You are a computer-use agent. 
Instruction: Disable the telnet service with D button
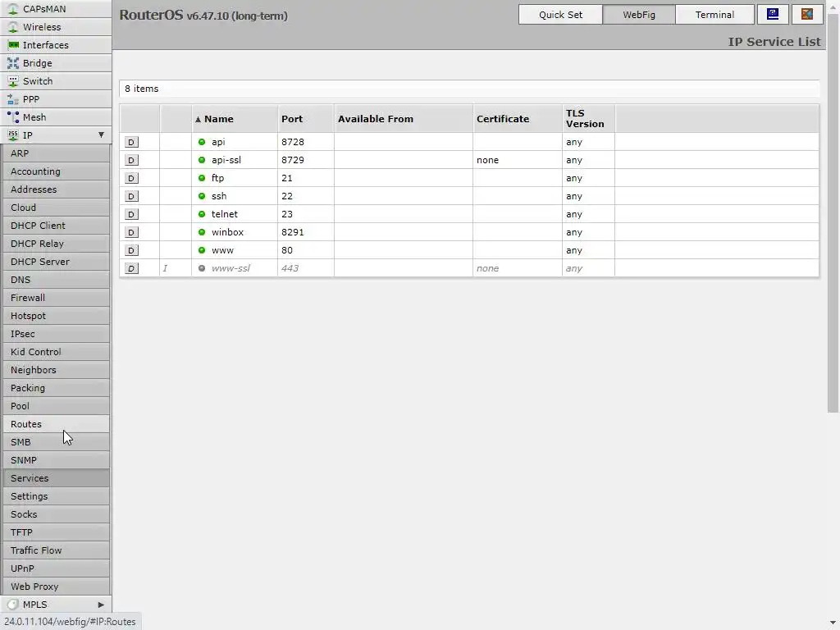pyautogui.click(x=131, y=214)
